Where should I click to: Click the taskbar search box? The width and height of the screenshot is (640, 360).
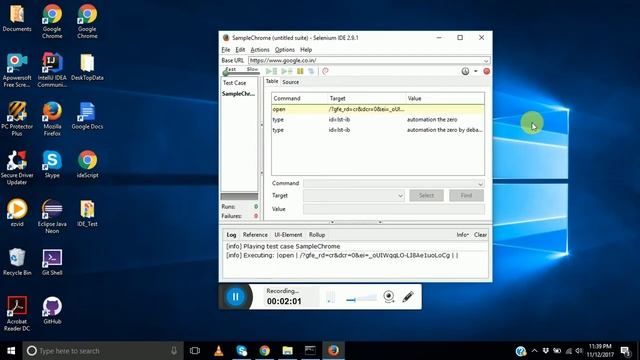103,351
